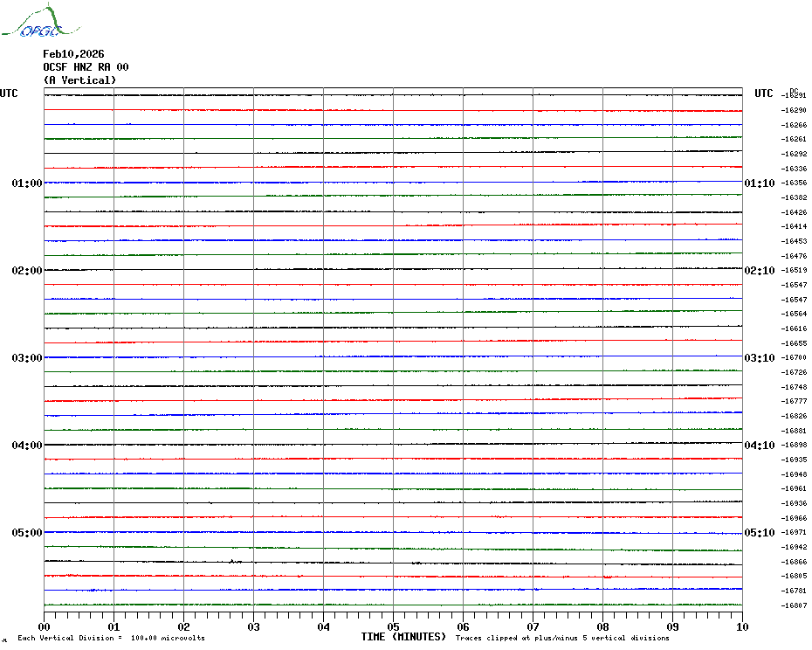812x650 pixels.
Task: Click the 01:10 time label on right
Action: [760, 183]
